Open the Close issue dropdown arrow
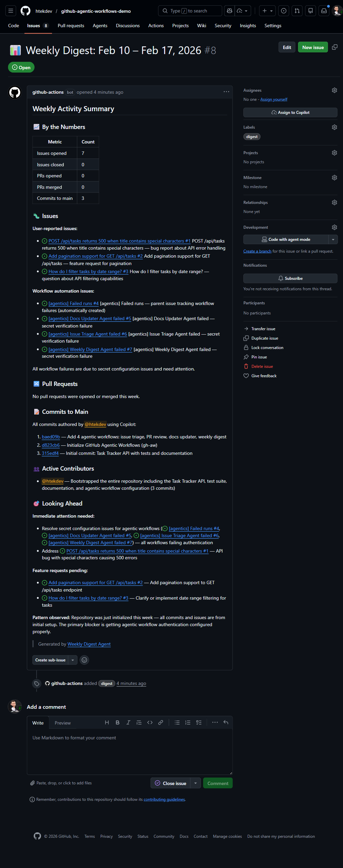The height and width of the screenshot is (868, 343). 195,783
